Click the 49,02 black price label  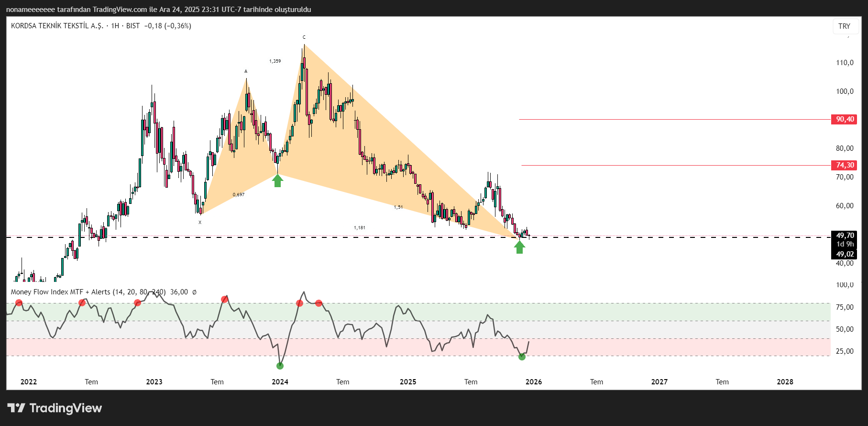click(x=844, y=254)
